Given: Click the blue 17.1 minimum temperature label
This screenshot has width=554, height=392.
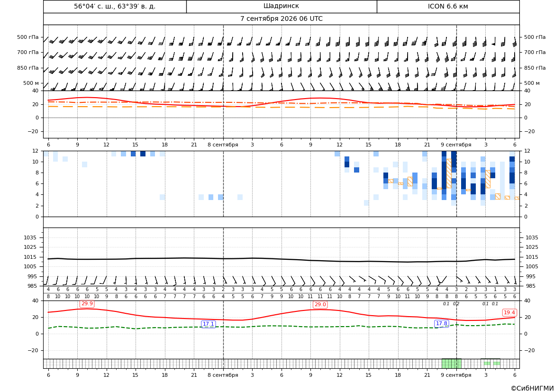Looking at the screenshot, I should coord(209,324).
